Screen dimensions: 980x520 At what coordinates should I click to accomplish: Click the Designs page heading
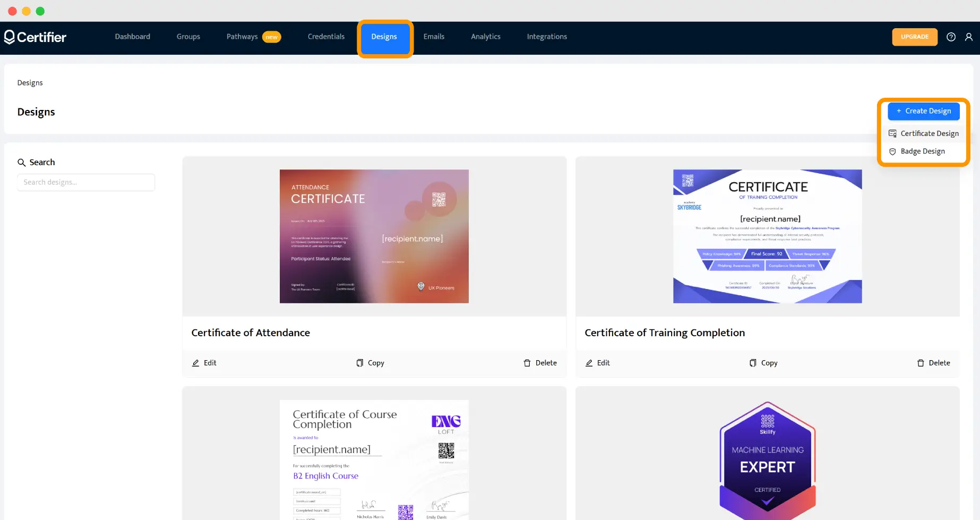point(36,112)
